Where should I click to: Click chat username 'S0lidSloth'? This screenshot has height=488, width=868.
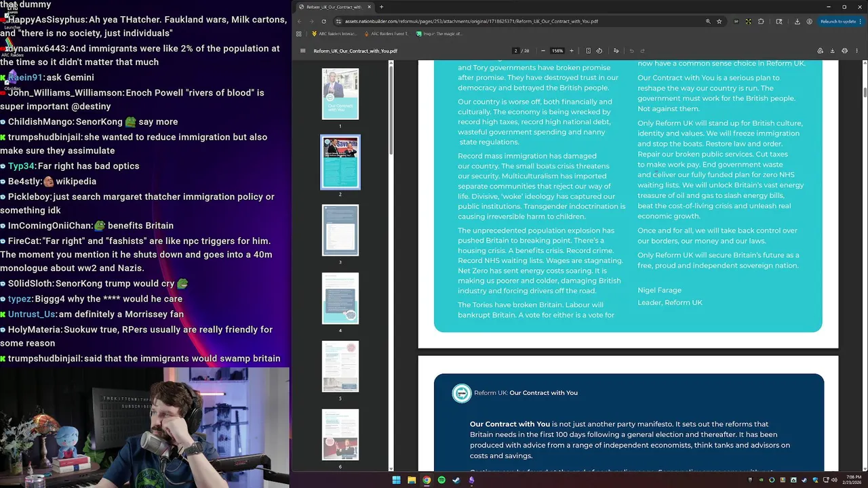tap(31, 283)
